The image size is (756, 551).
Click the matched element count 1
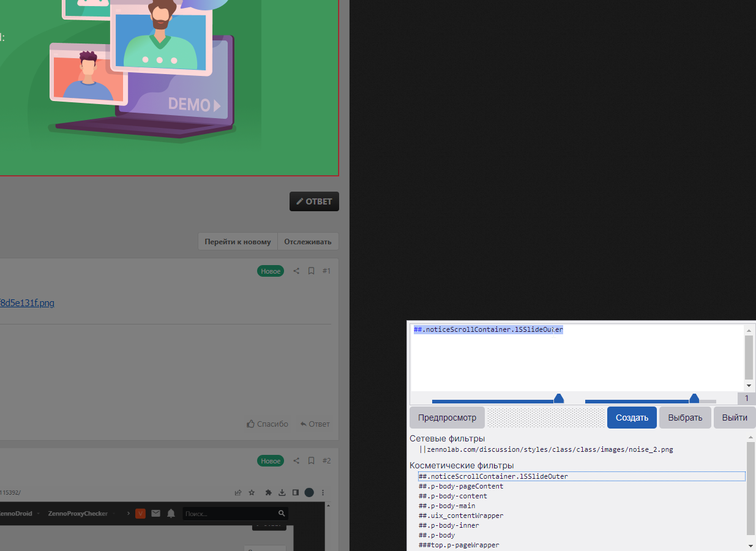click(x=747, y=399)
